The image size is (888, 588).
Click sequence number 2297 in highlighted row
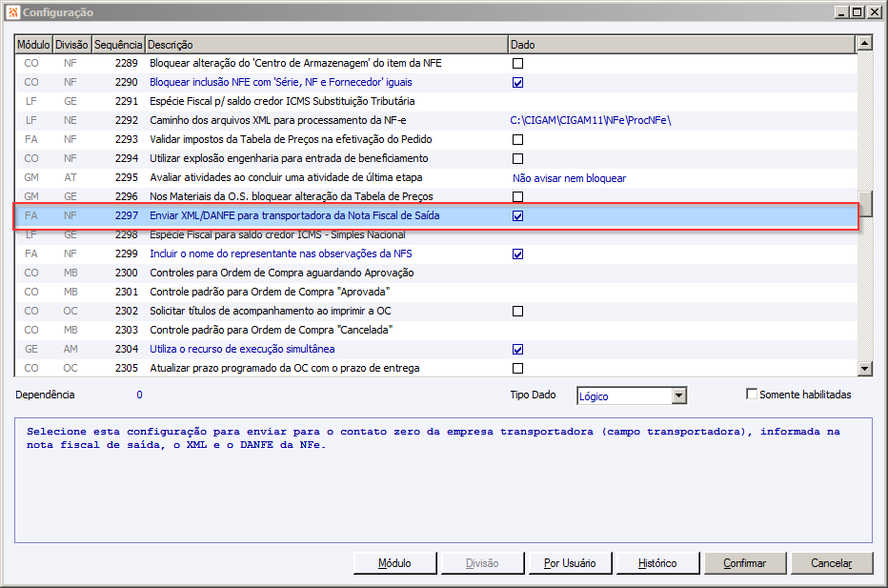(127, 215)
